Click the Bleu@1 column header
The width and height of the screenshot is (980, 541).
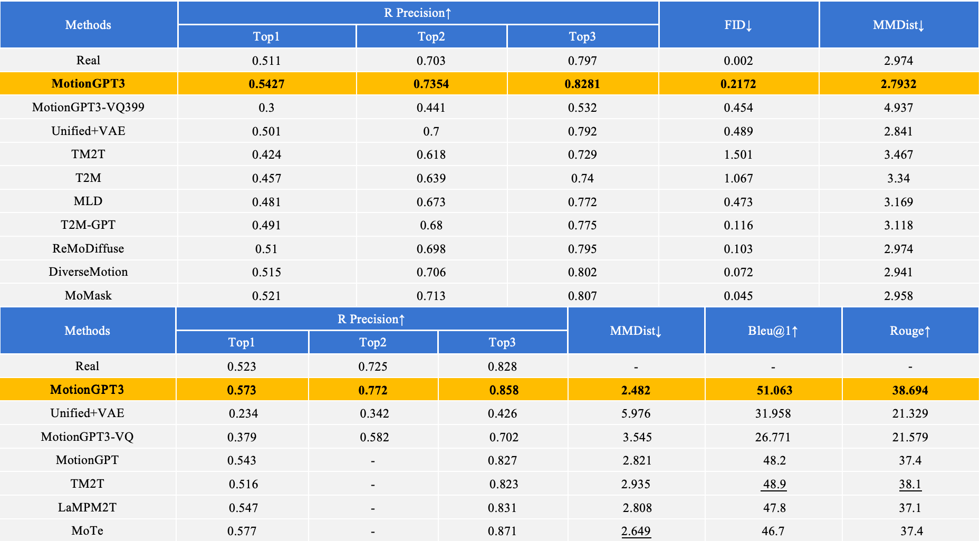tap(773, 331)
